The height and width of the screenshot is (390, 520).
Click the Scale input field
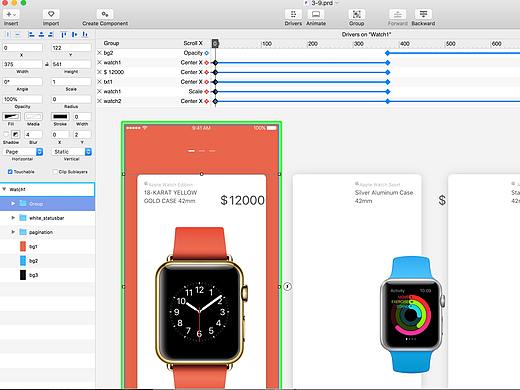[x=71, y=82]
